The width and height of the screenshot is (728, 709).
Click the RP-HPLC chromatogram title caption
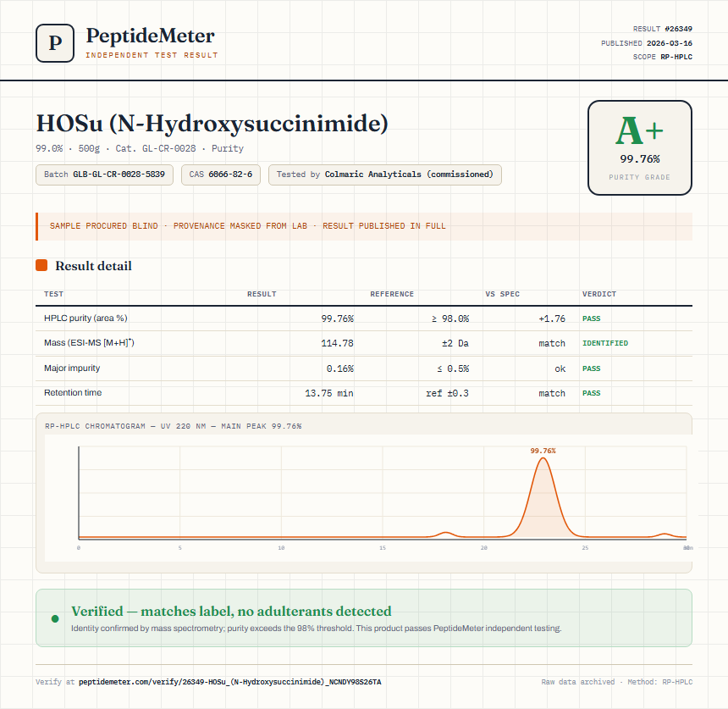tap(174, 426)
